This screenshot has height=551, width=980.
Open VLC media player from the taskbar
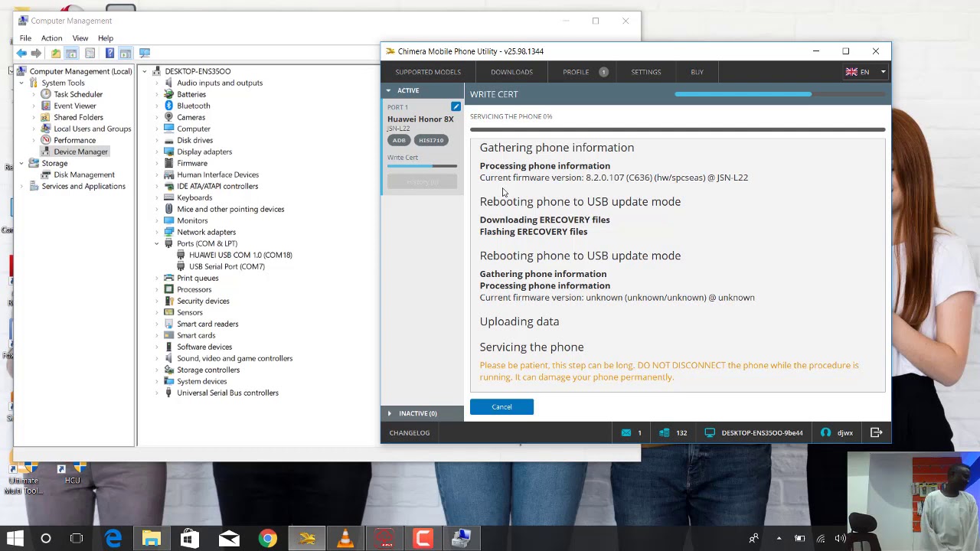(345, 539)
